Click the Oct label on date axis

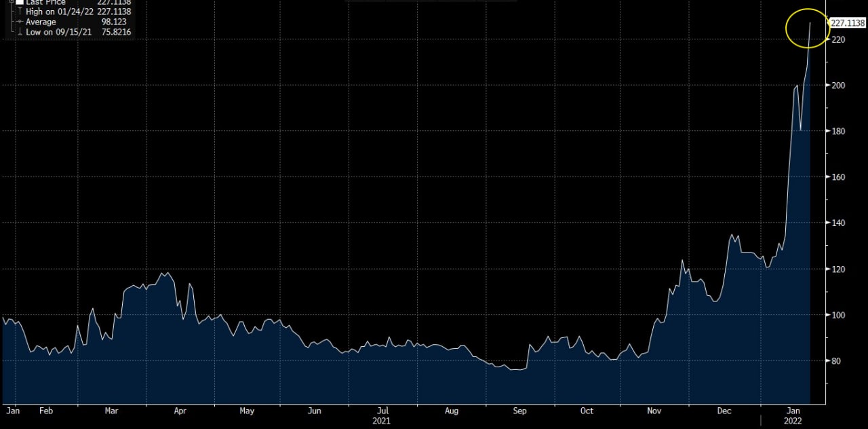pos(587,411)
